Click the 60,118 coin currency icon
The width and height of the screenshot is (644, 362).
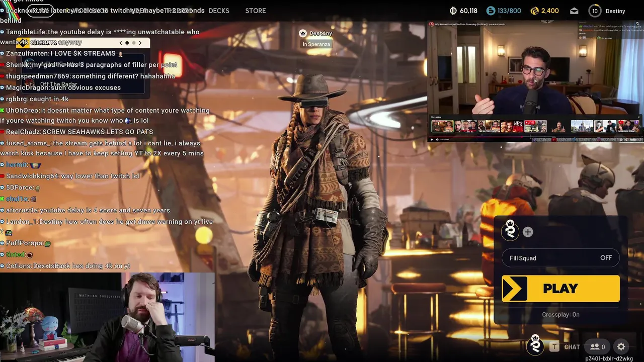453,11
